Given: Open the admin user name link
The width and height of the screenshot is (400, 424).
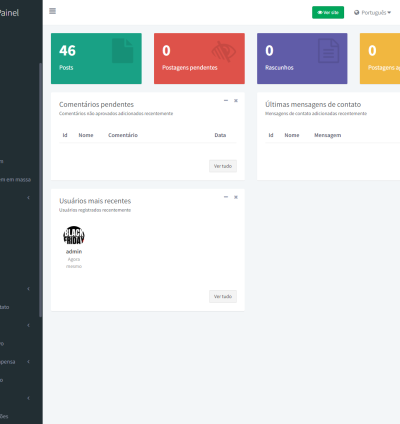Looking at the screenshot, I should (74, 251).
